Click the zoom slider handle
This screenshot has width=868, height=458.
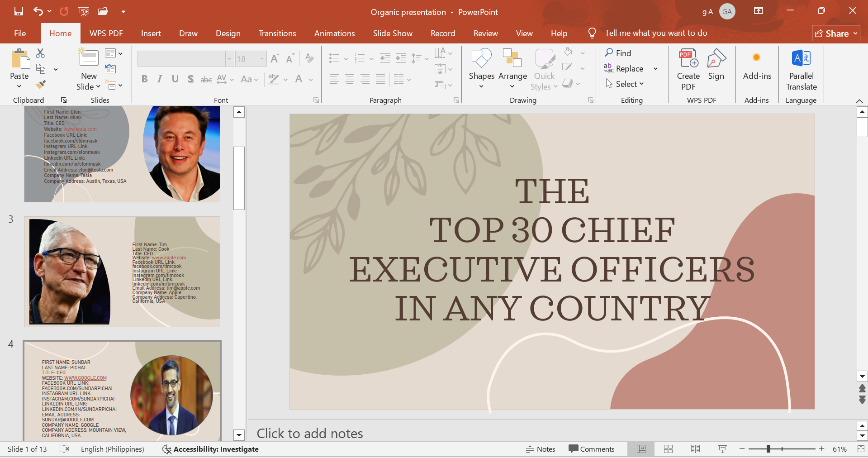tap(768, 449)
